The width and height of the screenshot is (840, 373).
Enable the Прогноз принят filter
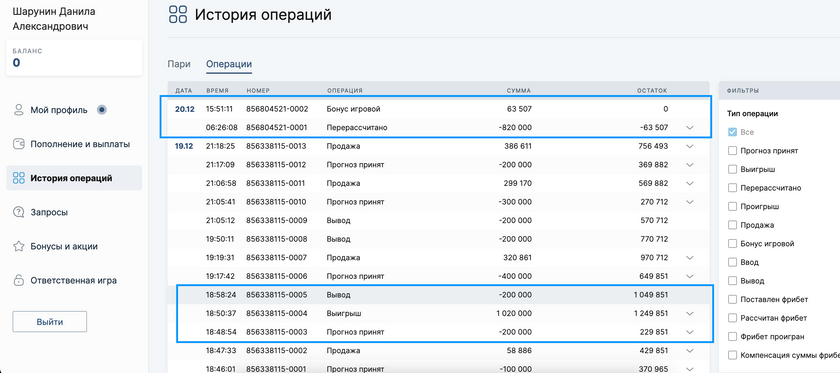732,151
